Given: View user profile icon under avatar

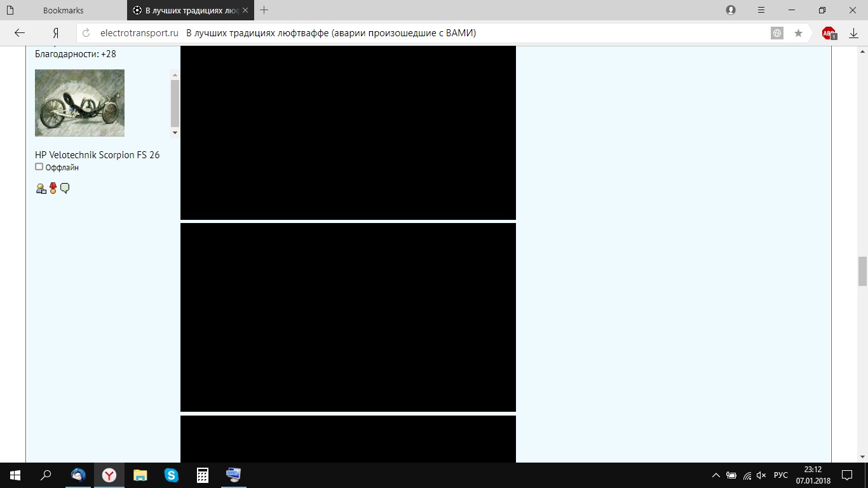Looking at the screenshot, I should click(x=41, y=188).
